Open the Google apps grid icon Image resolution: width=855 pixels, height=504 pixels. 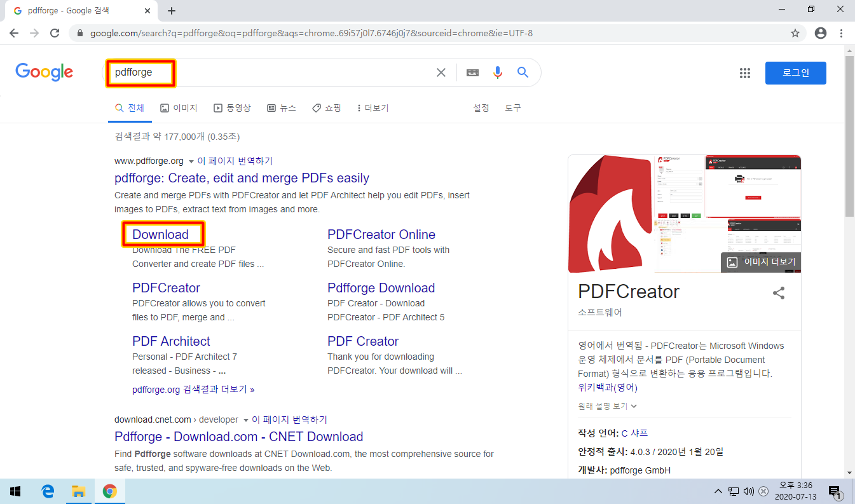pos(745,73)
